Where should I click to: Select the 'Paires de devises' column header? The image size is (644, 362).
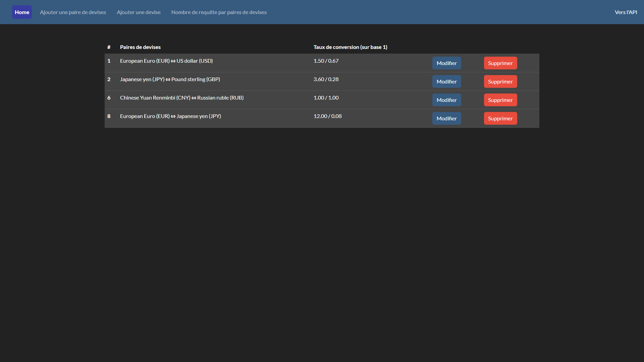(x=140, y=47)
